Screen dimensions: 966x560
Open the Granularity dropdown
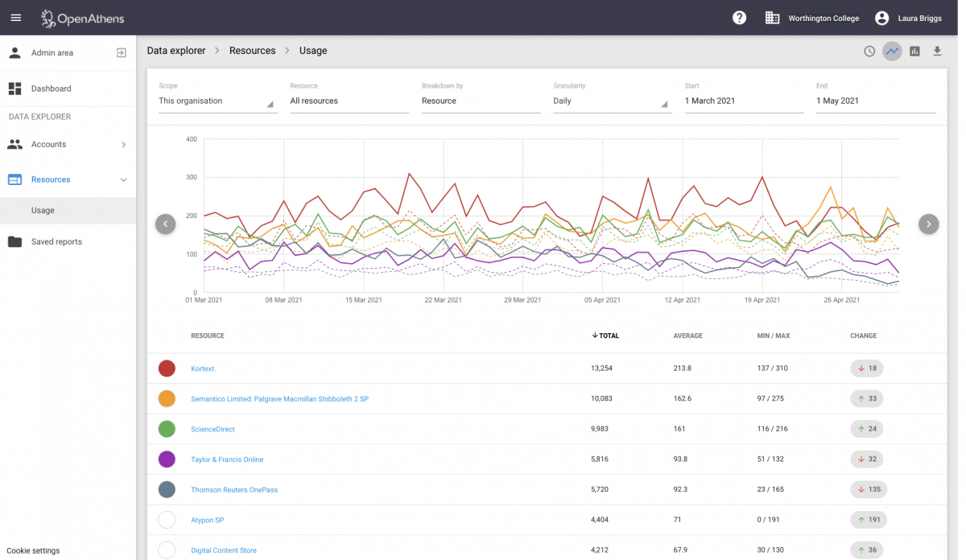click(612, 101)
